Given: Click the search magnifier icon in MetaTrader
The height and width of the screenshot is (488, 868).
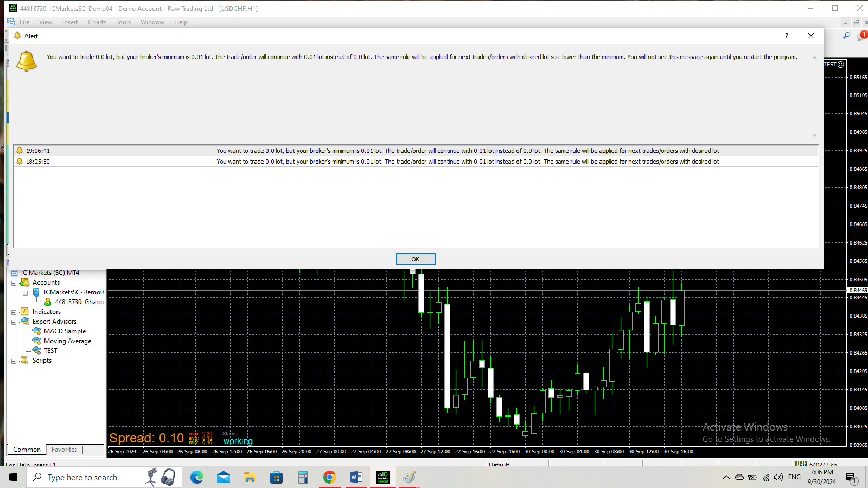Looking at the screenshot, I should coord(846,36).
